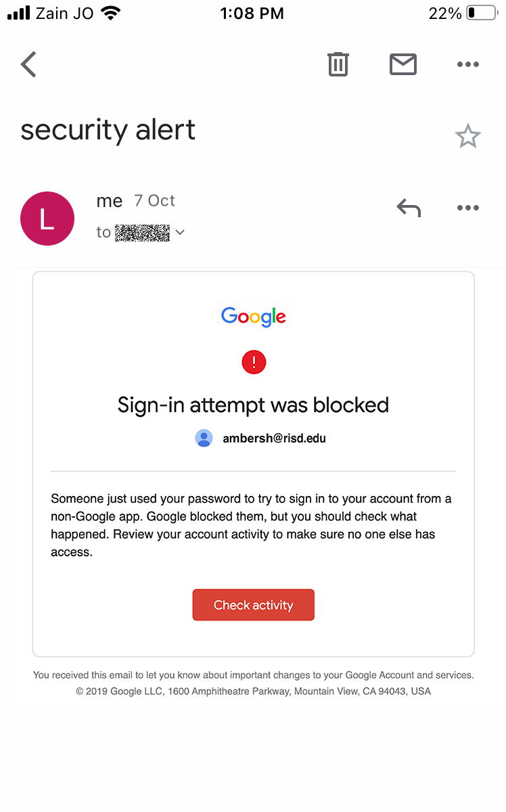This screenshot has height=812, width=506.
Task: Mark email as unread via envelope icon
Action: tap(403, 64)
